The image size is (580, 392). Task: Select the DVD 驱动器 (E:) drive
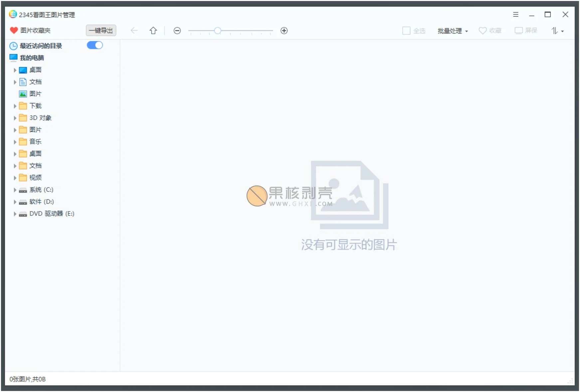[52, 213]
